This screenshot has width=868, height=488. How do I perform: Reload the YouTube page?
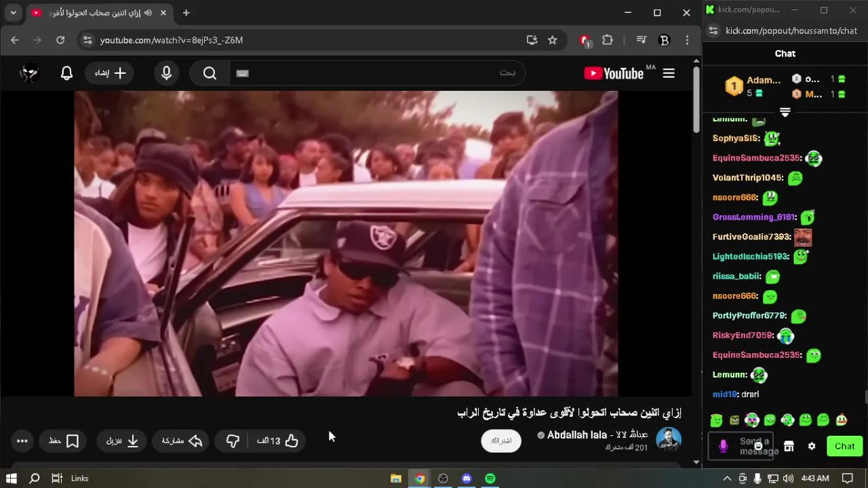[60, 40]
